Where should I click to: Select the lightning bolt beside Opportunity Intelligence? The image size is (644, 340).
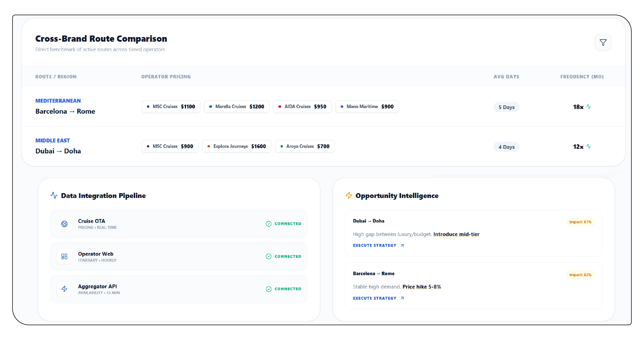pos(348,195)
